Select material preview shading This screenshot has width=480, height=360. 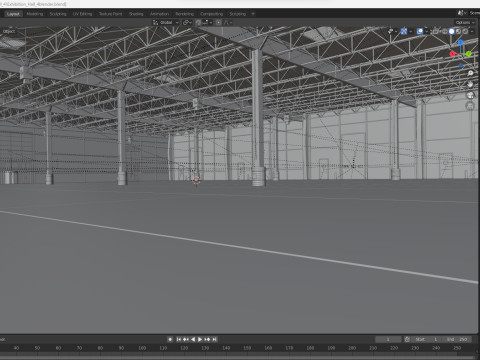click(458, 31)
